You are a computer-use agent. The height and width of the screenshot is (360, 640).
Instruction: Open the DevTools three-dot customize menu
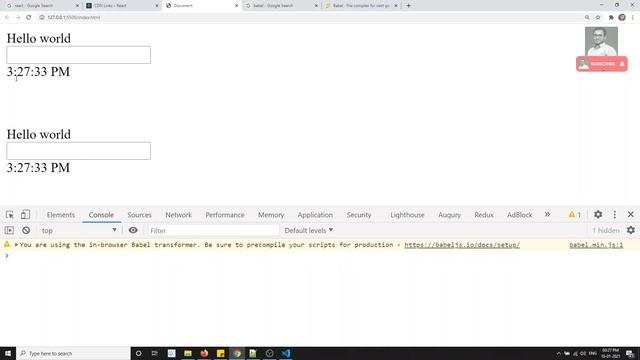coord(615,215)
